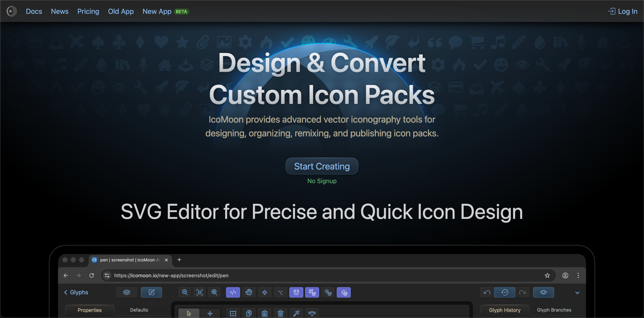Viewport: 644px width, 318px height.
Task: Open a new browser tab in the preview
Action: (x=179, y=260)
